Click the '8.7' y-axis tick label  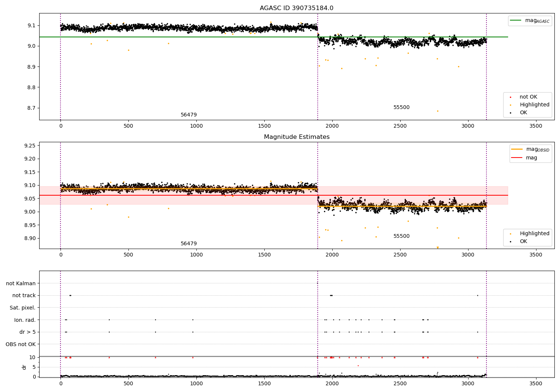pos(32,108)
